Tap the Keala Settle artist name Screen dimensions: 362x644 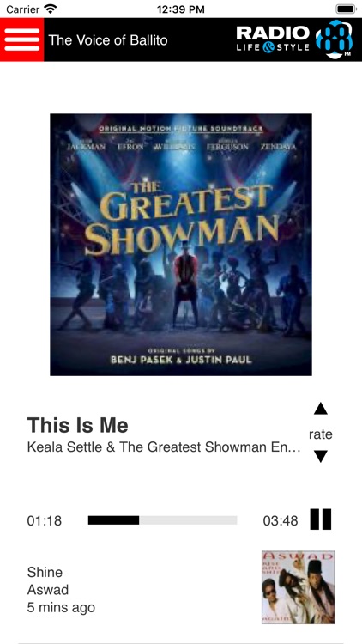[x=164, y=447]
